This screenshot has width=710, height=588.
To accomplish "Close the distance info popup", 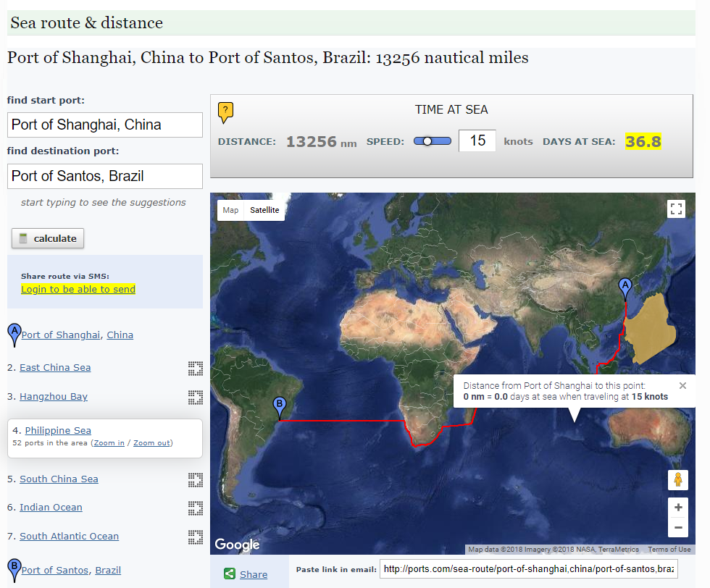I will (x=682, y=386).
